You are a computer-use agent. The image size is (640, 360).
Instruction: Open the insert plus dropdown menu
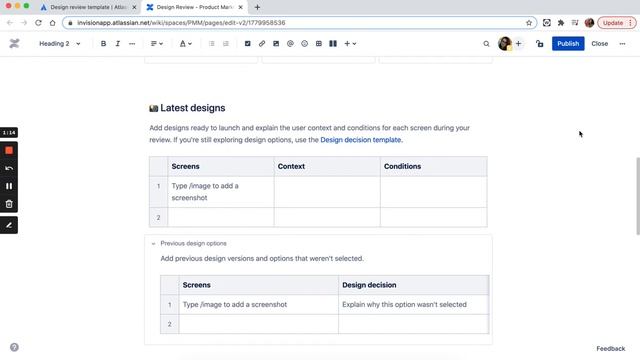tap(350, 44)
